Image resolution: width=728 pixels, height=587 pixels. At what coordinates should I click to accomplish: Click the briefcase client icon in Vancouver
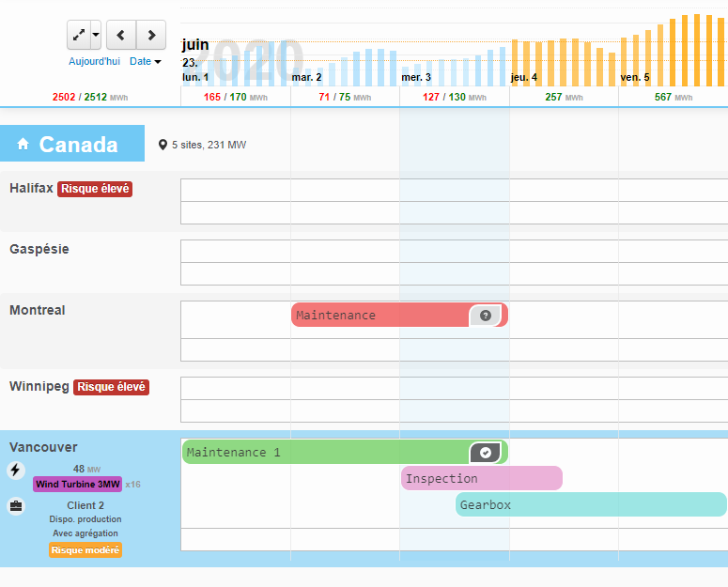tap(16, 506)
